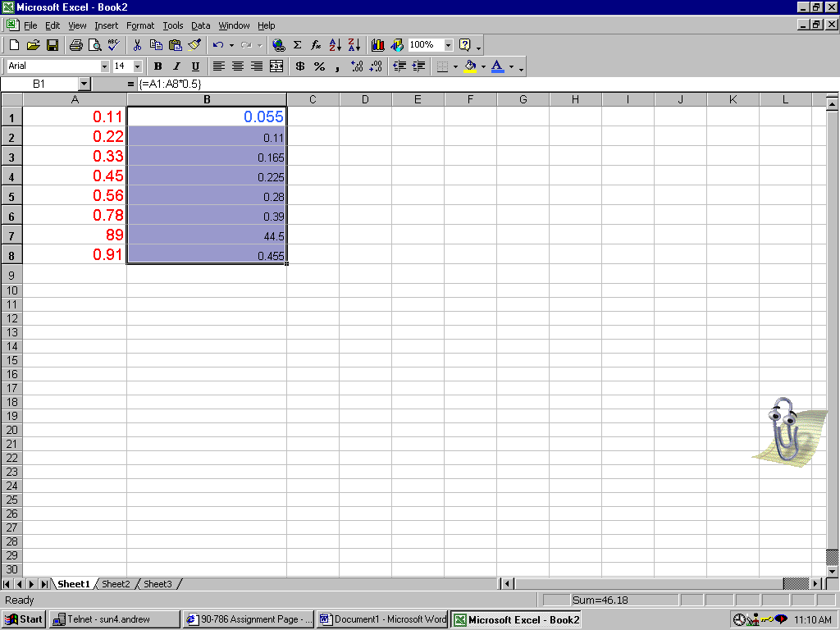The width and height of the screenshot is (840, 630).
Task: Open the Data menu
Action: point(200,25)
